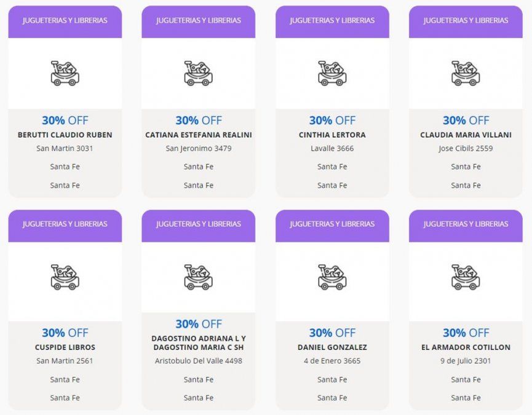Click toy cart icon on Catiana Estefania Realini card
Image resolution: width=532 pixels, height=415 pixels.
pyautogui.click(x=198, y=73)
